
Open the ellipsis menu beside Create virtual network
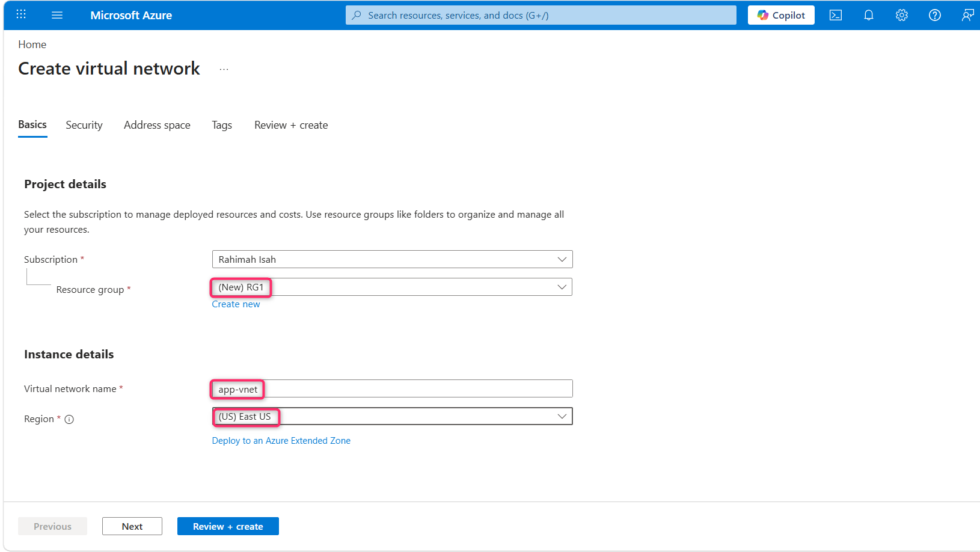tap(224, 70)
